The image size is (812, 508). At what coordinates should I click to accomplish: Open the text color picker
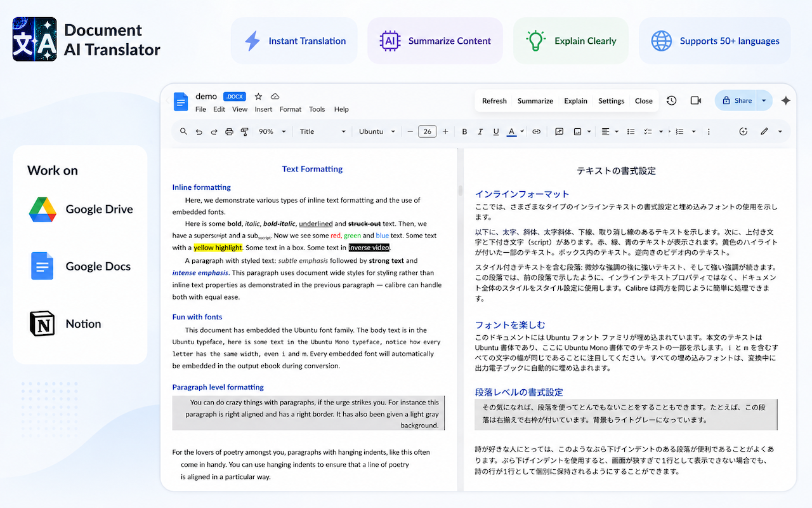tap(512, 131)
